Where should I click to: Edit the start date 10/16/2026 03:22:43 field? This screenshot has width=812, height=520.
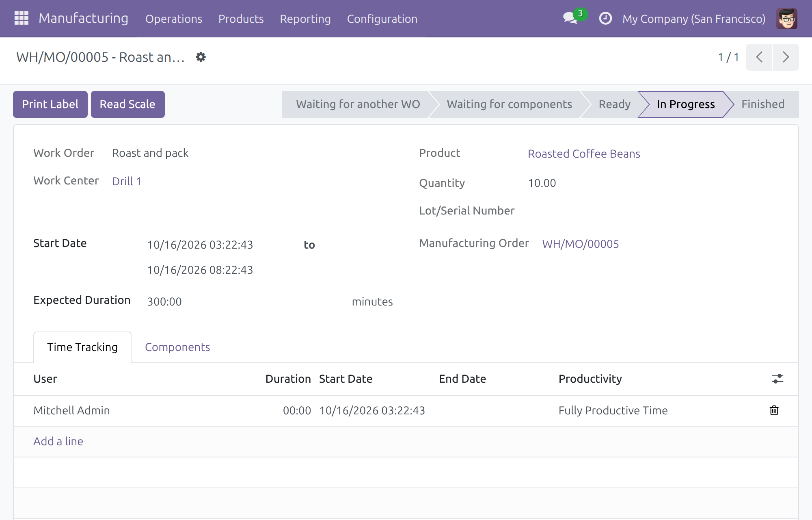point(200,245)
